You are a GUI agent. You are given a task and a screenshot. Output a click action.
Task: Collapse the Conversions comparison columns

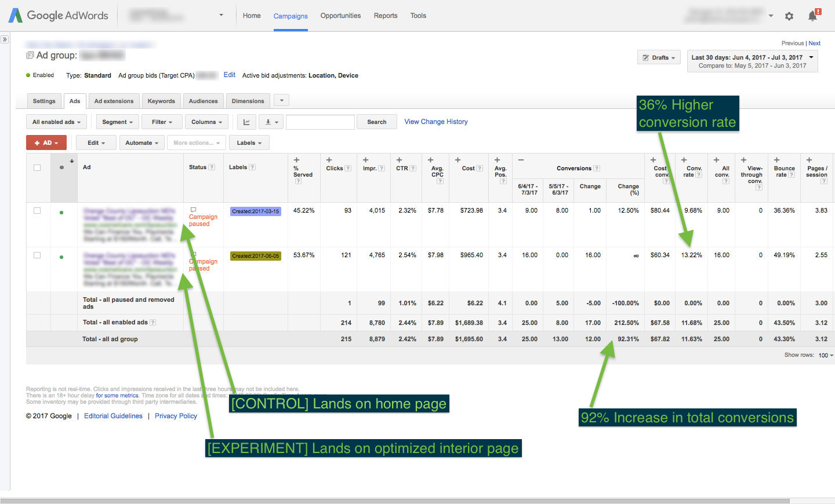click(521, 160)
